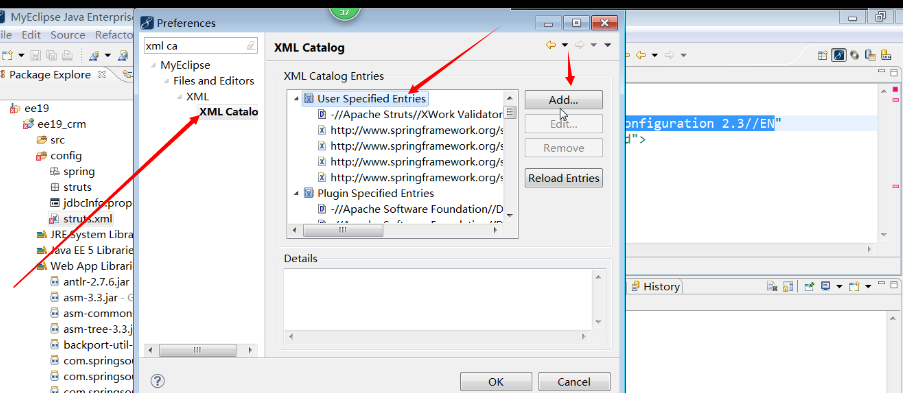The image size is (903, 393).
Task: Open Display Selected Console dropdown arrow
Action: point(838,286)
